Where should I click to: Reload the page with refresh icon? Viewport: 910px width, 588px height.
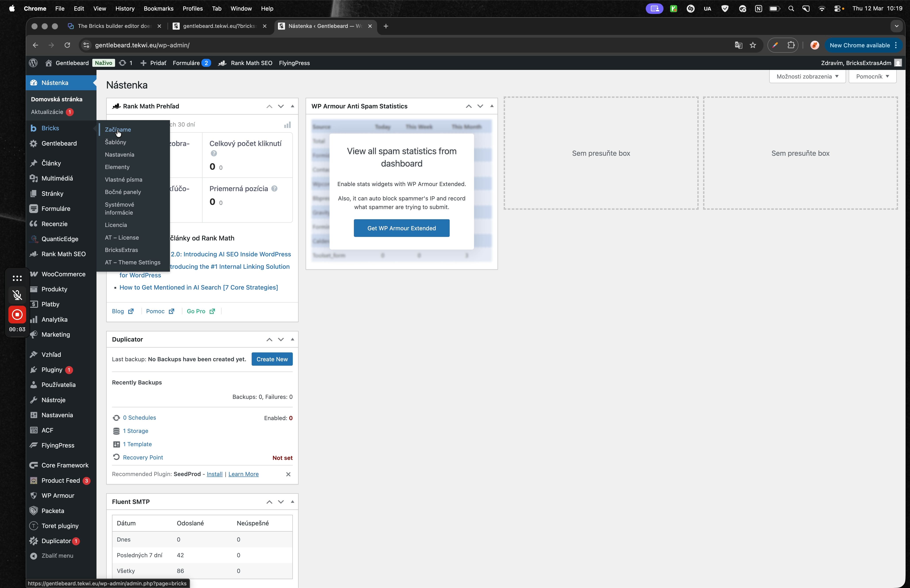(67, 45)
